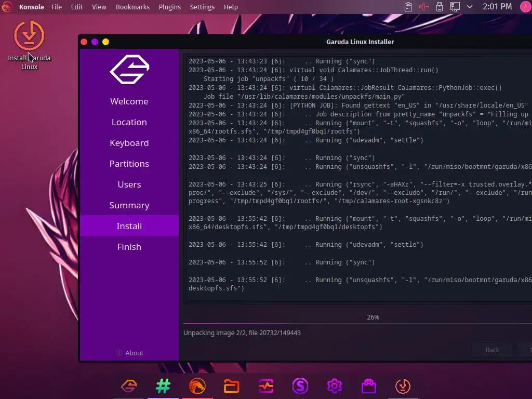The height and width of the screenshot is (399, 532).
Task: Open the Plugins menu
Action: pos(170,7)
